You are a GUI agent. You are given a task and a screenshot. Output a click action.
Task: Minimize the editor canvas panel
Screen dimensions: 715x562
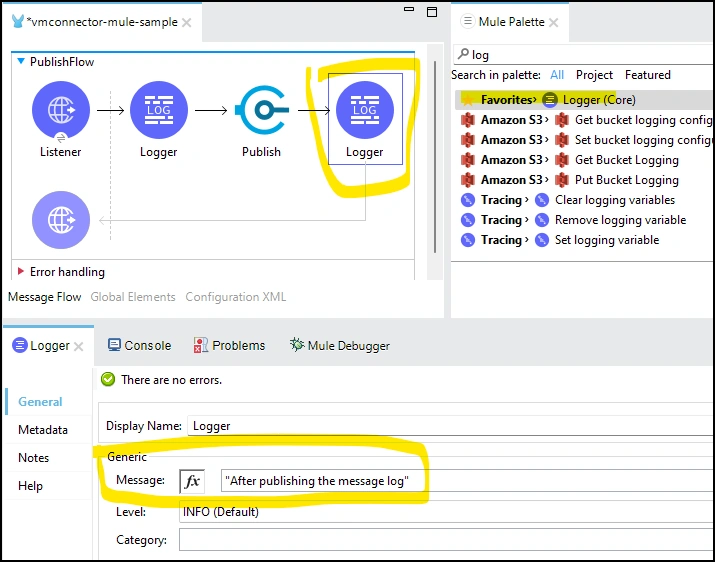pyautogui.click(x=409, y=9)
